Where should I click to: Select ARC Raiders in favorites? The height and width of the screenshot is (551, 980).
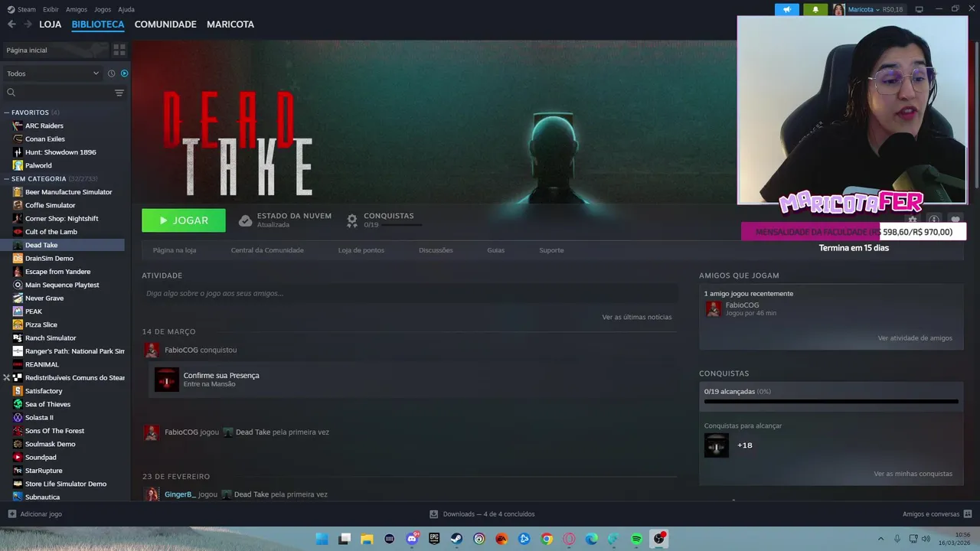coord(44,126)
